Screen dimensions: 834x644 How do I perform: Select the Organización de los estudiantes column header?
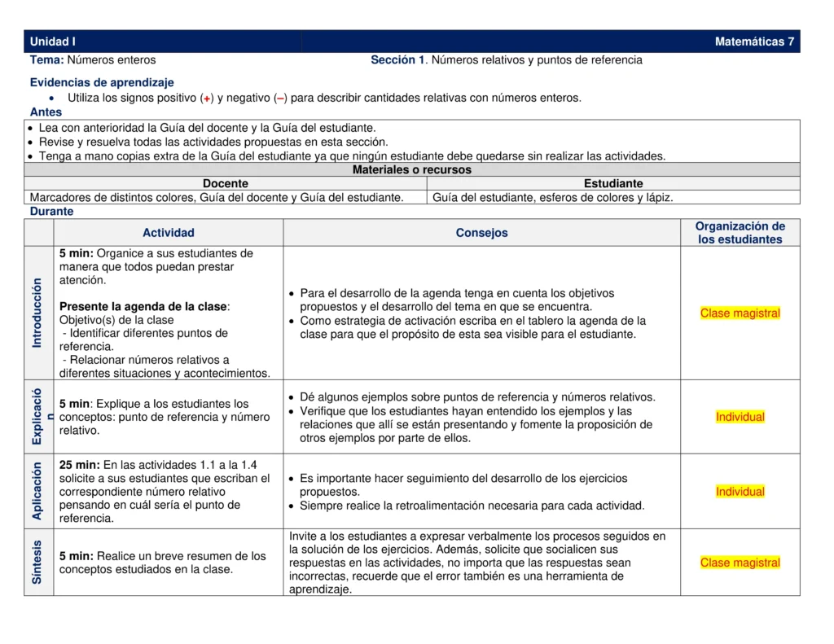(740, 232)
